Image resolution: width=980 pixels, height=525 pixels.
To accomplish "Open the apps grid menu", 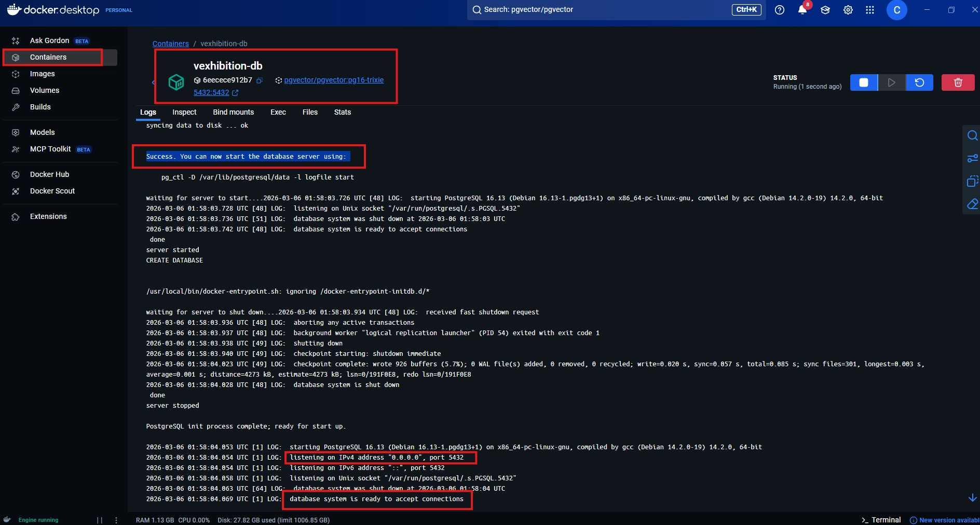I will click(870, 10).
